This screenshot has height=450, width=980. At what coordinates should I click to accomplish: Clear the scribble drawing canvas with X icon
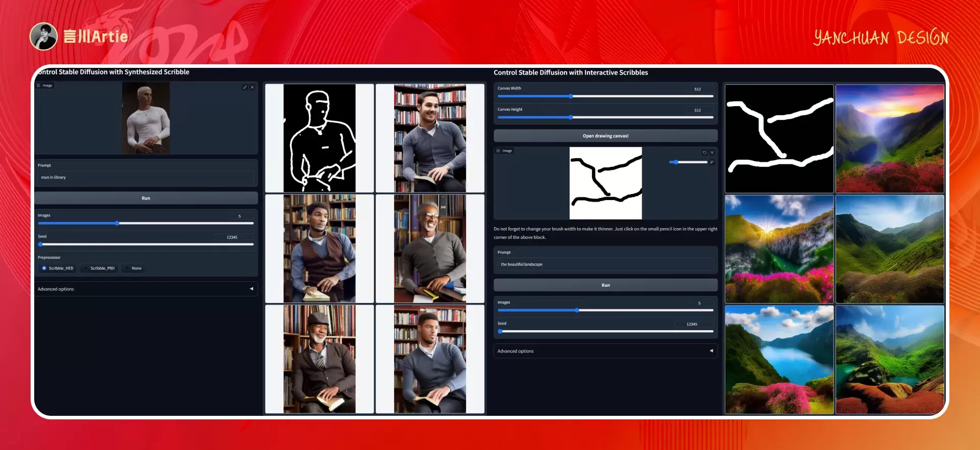(x=712, y=153)
